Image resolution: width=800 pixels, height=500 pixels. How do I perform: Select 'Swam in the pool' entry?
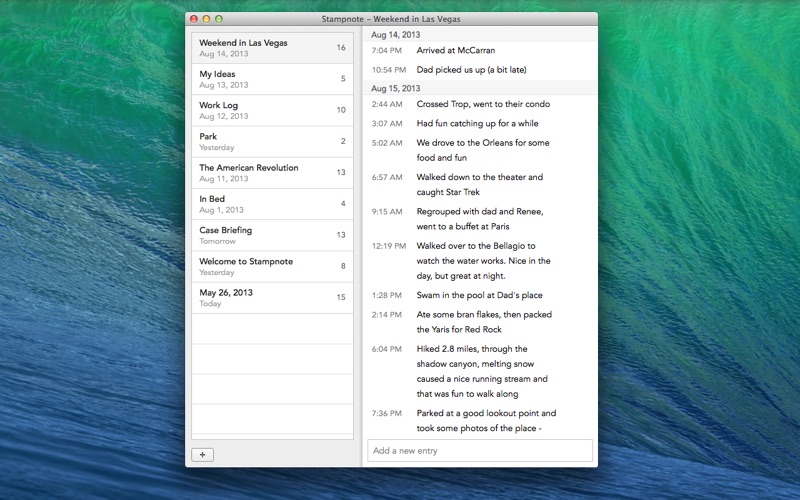[479, 295]
